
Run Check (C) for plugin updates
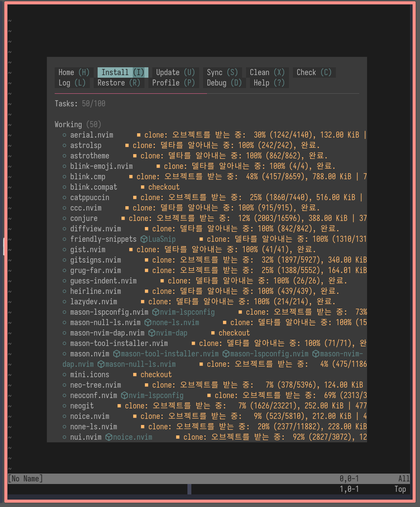pyautogui.click(x=314, y=72)
